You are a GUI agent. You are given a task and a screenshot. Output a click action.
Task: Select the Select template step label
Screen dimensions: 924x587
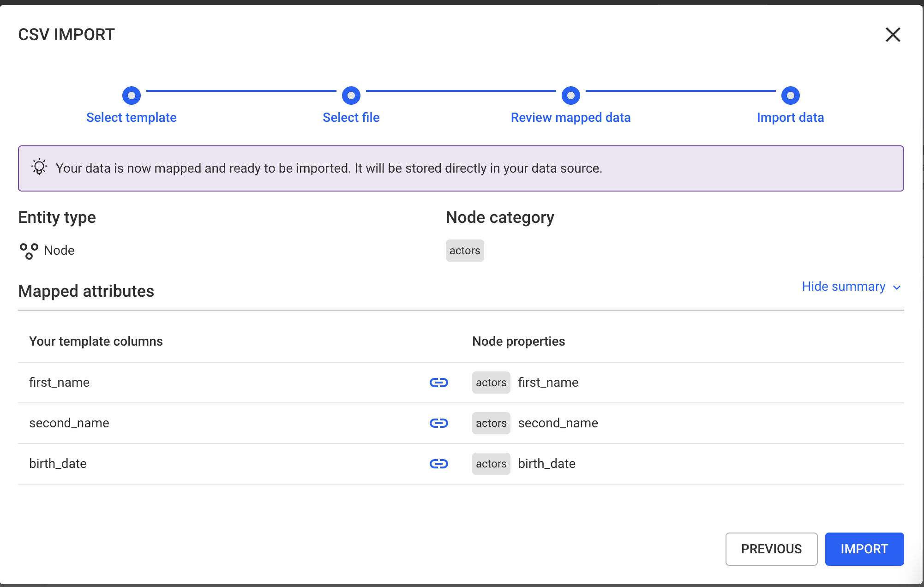click(132, 118)
